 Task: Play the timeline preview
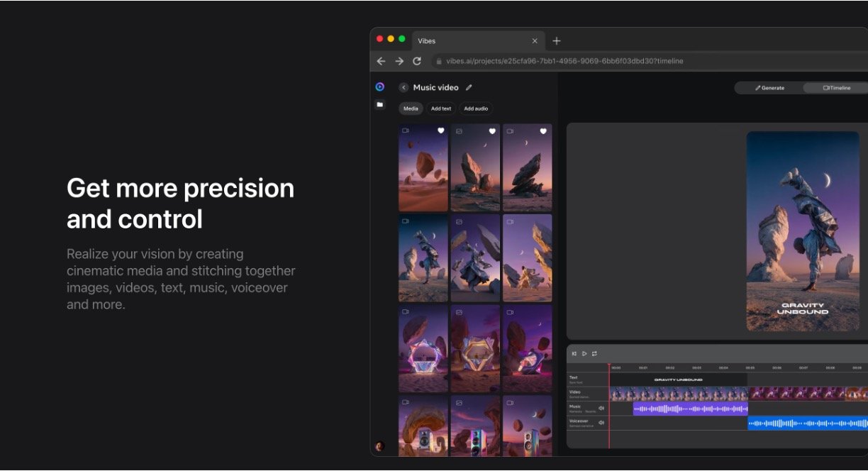point(584,353)
